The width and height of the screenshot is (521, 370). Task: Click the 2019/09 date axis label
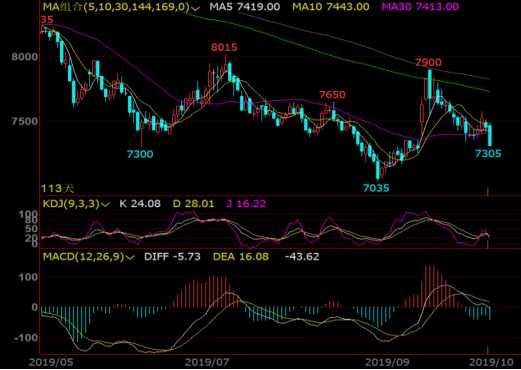(x=387, y=362)
